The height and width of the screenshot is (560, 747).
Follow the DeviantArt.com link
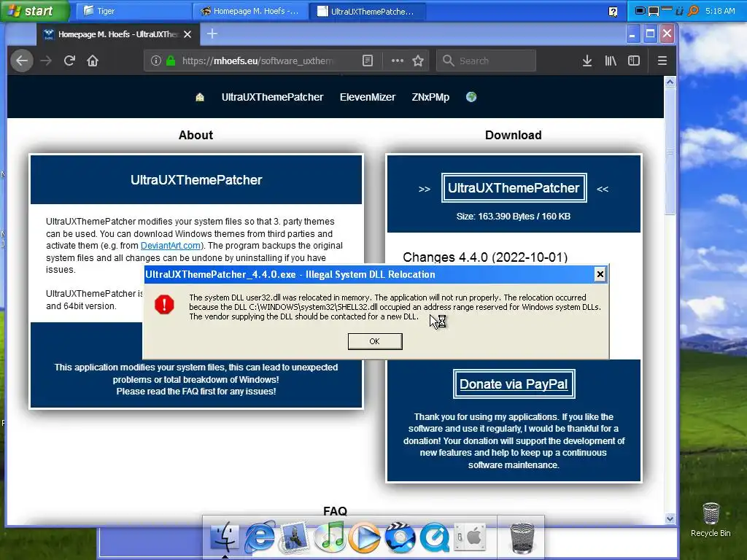[x=171, y=246]
